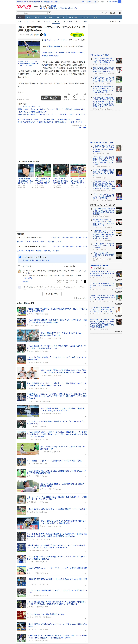Viewport: 138px width, 644px height.
Task: Open the マイページ link
Action: click(x=103, y=13)
